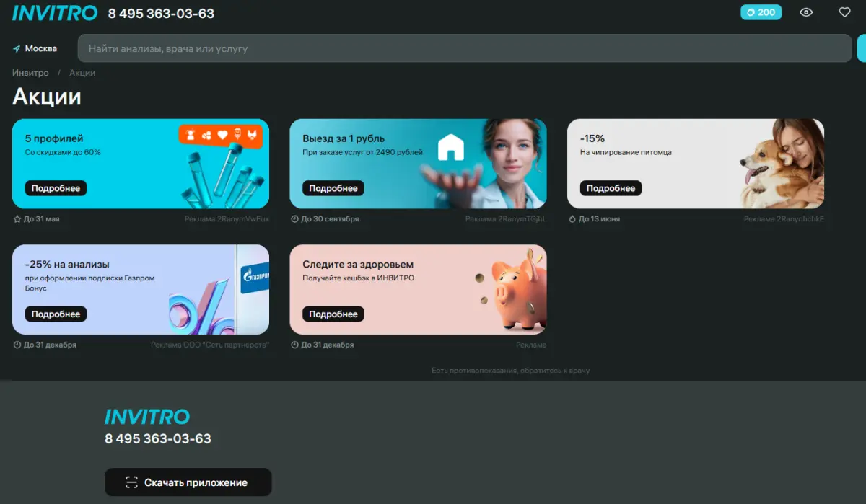Click the header phone number 8 495 363-03-63

click(161, 13)
